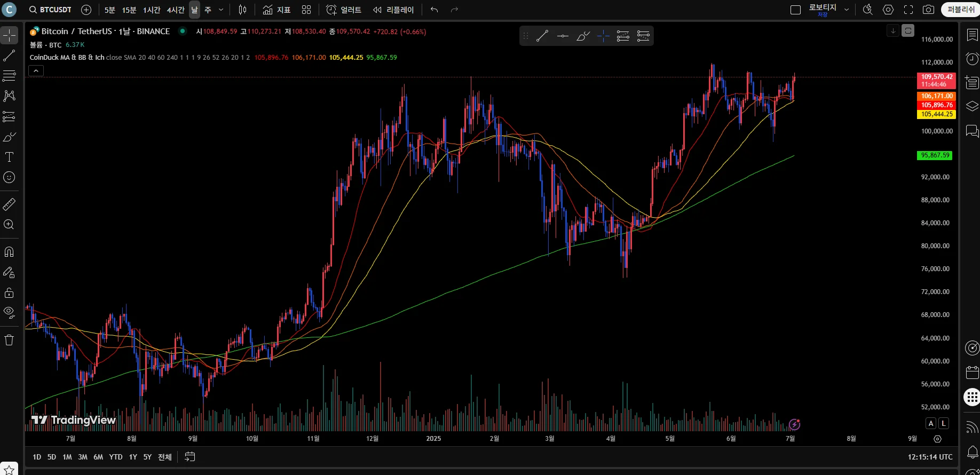980x475 pixels.
Task: Open the alerts alarm clock panel
Action: tap(972, 59)
